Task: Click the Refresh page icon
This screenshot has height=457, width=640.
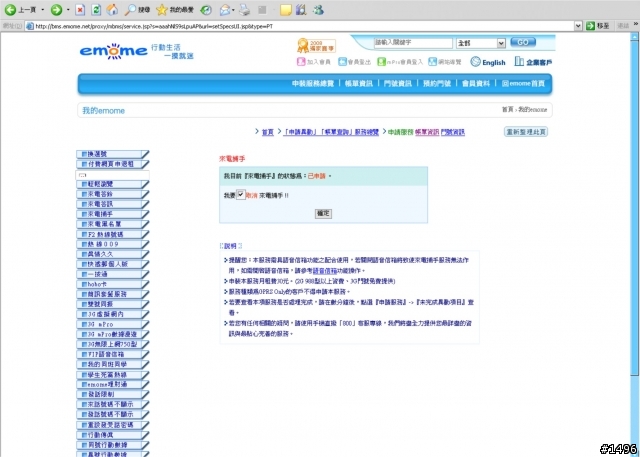Action: (x=96, y=10)
